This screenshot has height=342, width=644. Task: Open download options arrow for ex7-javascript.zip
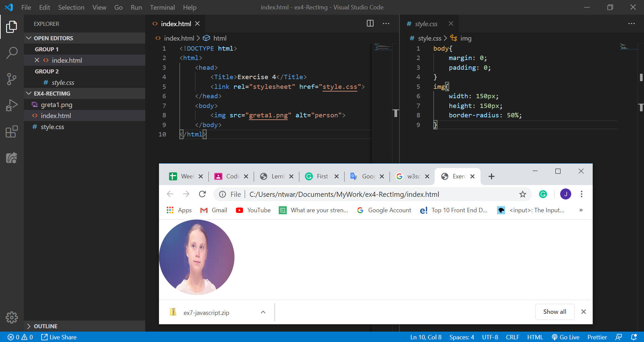pos(263,312)
